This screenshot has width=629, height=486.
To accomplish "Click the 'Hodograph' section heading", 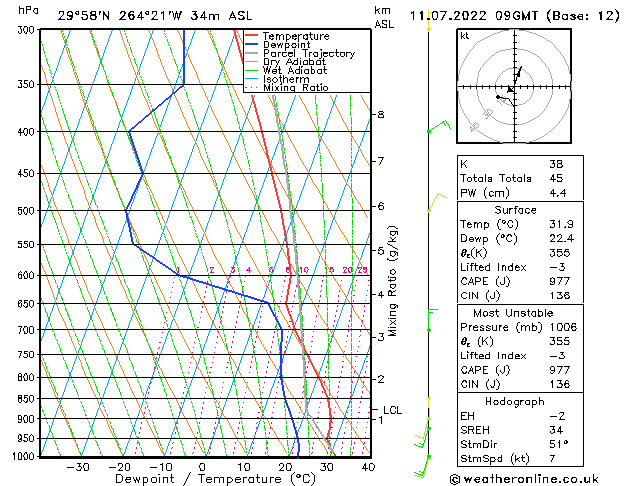I will 515,402.
